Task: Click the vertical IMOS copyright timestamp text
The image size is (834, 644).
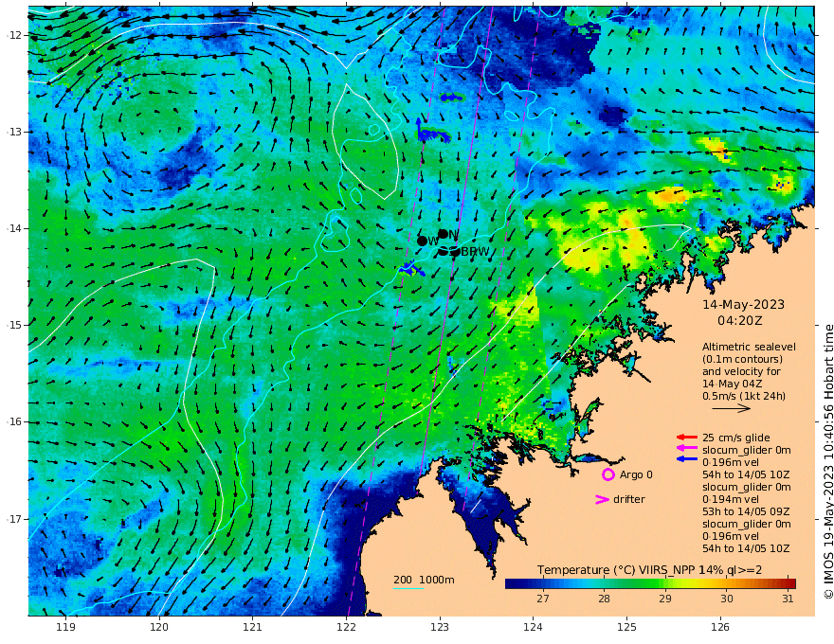Action: pyautogui.click(x=827, y=461)
